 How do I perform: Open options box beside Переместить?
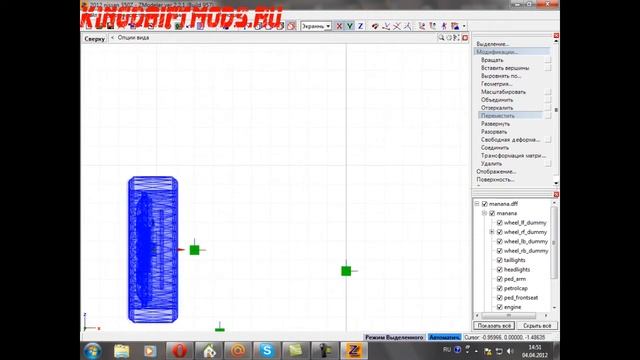[x=548, y=116]
